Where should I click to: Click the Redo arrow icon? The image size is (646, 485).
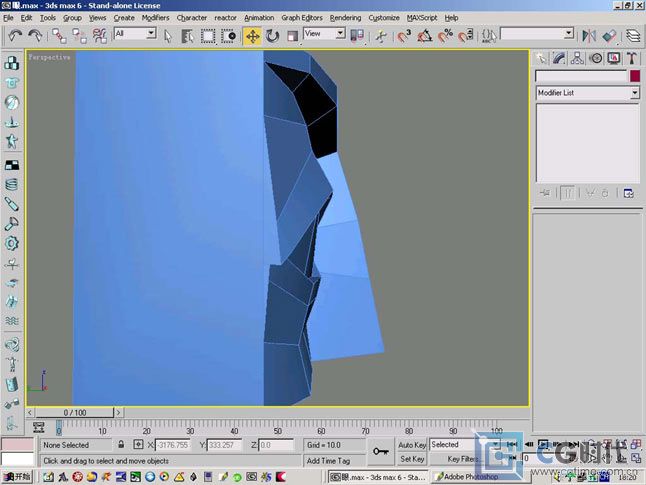(x=35, y=36)
